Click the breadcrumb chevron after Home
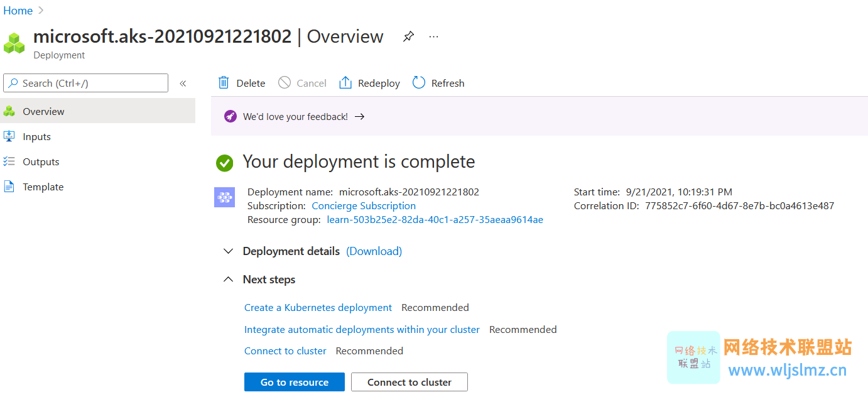868x419 pixels. 41,11
